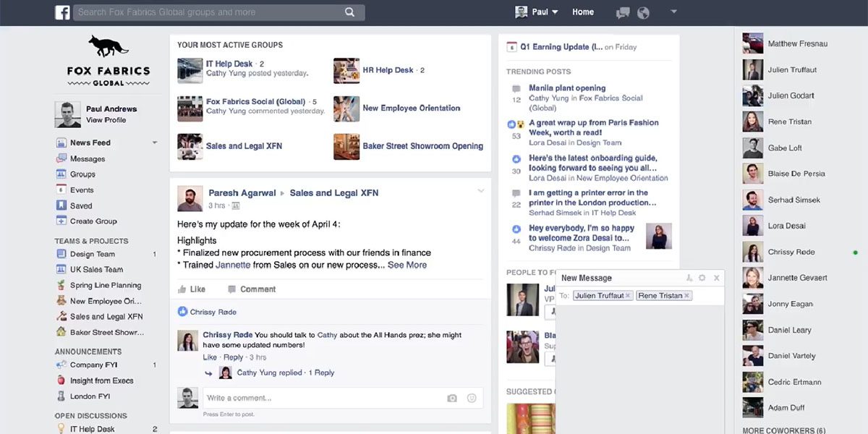Click Home in the top navigation

583,12
